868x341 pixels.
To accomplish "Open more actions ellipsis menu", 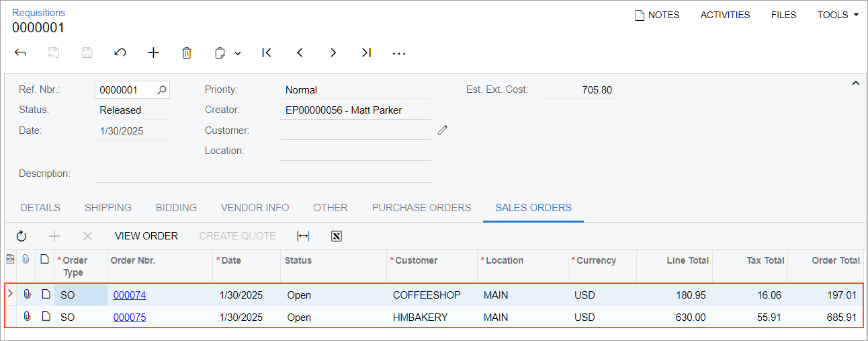I will tap(399, 53).
